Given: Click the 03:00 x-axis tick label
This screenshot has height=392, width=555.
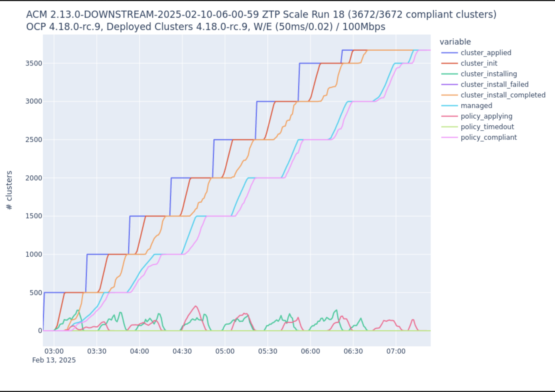Looking at the screenshot, I should pos(54,351).
